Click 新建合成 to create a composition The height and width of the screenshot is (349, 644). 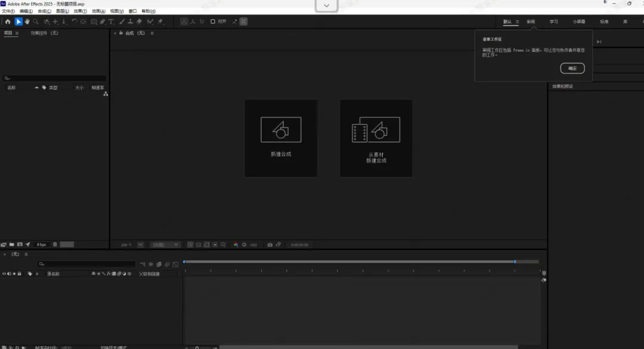[280, 138]
